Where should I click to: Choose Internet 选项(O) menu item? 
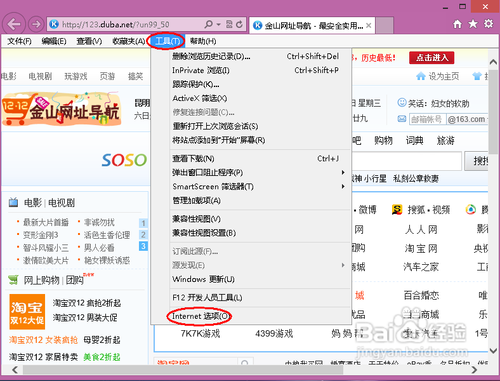tap(251, 316)
